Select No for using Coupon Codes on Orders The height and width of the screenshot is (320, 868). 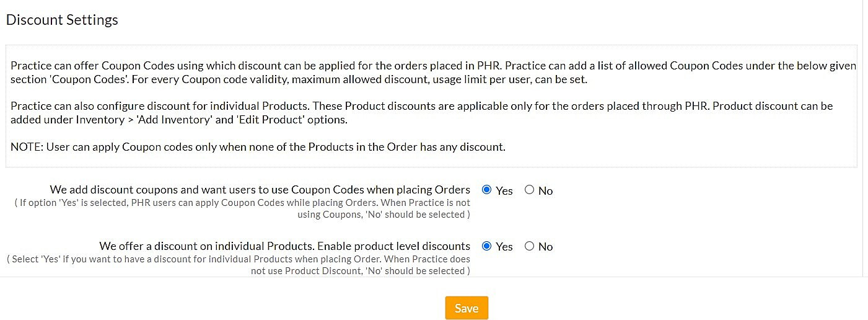(x=529, y=190)
